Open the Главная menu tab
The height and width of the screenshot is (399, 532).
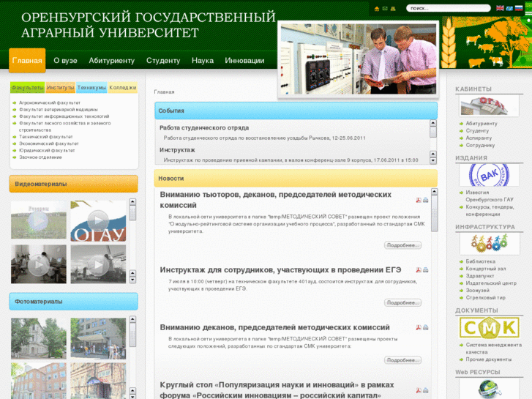(x=27, y=61)
